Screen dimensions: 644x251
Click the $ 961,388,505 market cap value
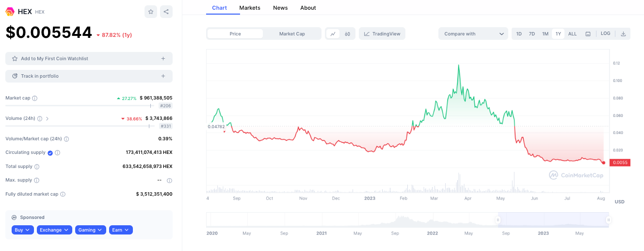coord(156,98)
